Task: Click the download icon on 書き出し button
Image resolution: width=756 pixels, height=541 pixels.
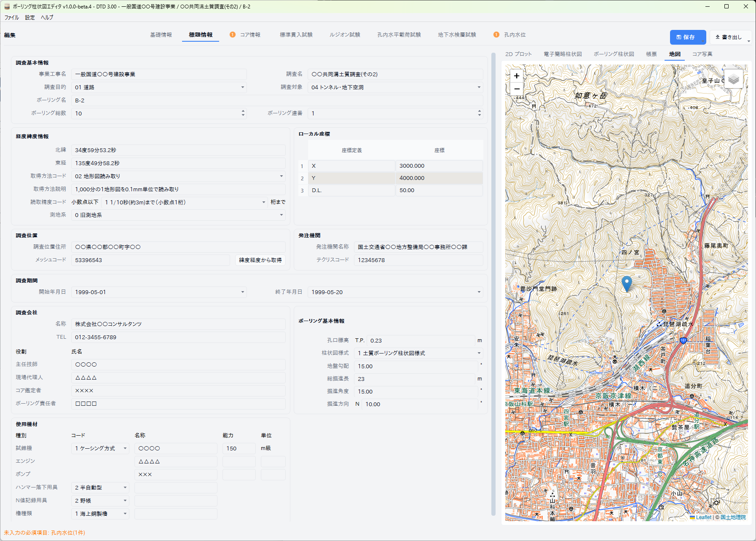Action: pos(717,37)
